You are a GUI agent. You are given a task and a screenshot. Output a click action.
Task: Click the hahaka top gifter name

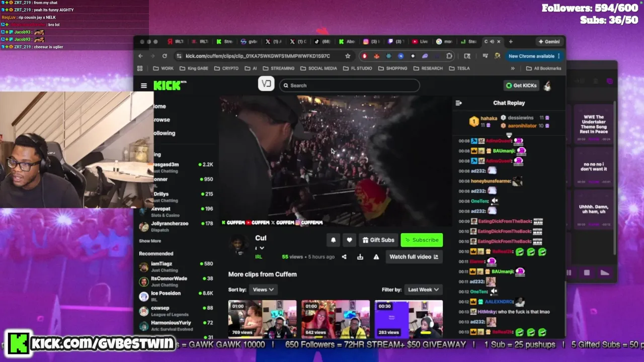click(x=489, y=118)
